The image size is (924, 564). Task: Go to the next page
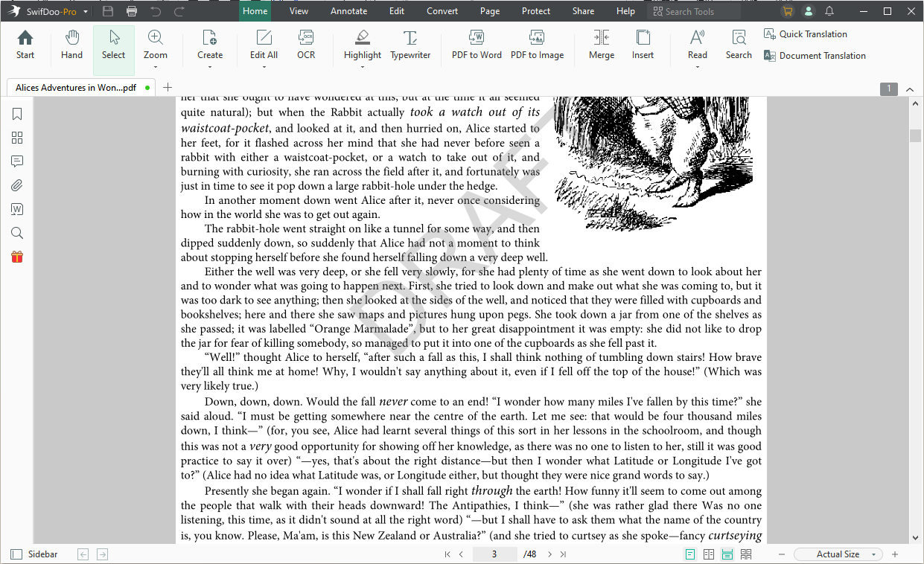[549, 554]
